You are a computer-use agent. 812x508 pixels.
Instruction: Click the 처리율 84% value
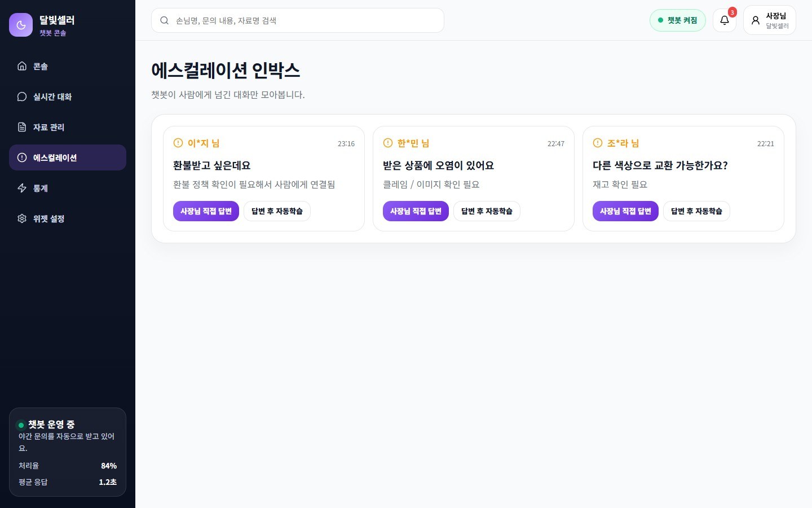click(x=109, y=466)
